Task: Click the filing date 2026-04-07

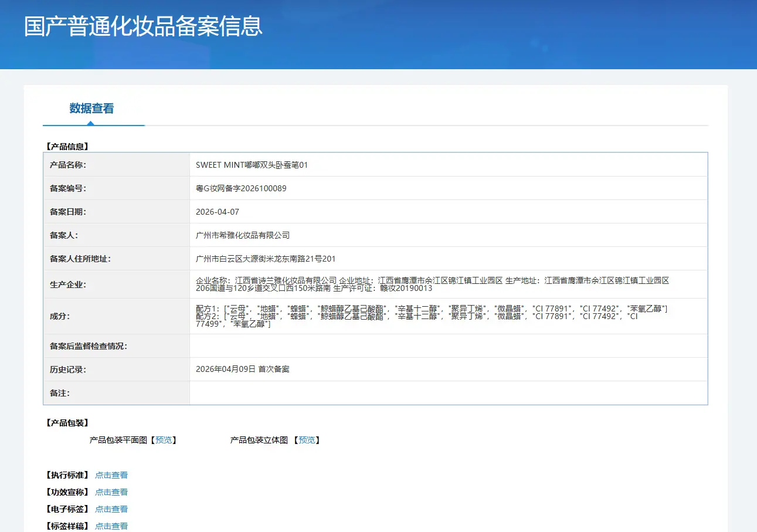Action: [x=218, y=212]
